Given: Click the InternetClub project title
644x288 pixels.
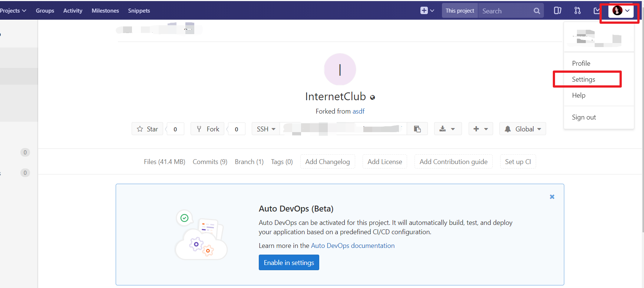Looking at the screenshot, I should [336, 96].
